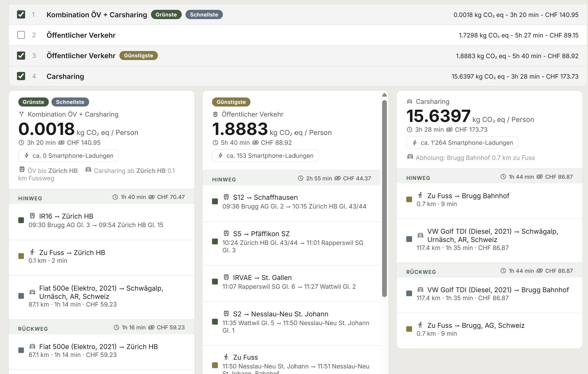Click the Öffentlicher Verkehr title in row 2
Viewport: 588px width, 374px height.
(81, 35)
